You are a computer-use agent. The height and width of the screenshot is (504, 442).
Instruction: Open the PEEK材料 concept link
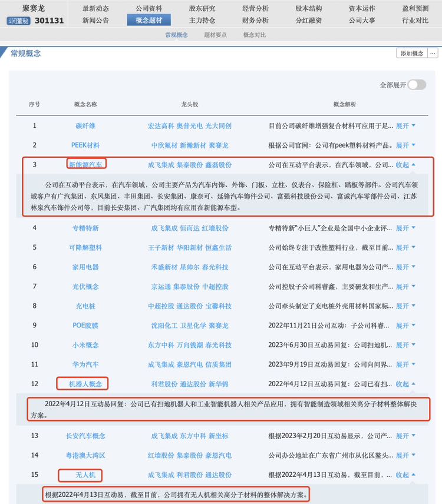[85, 145]
